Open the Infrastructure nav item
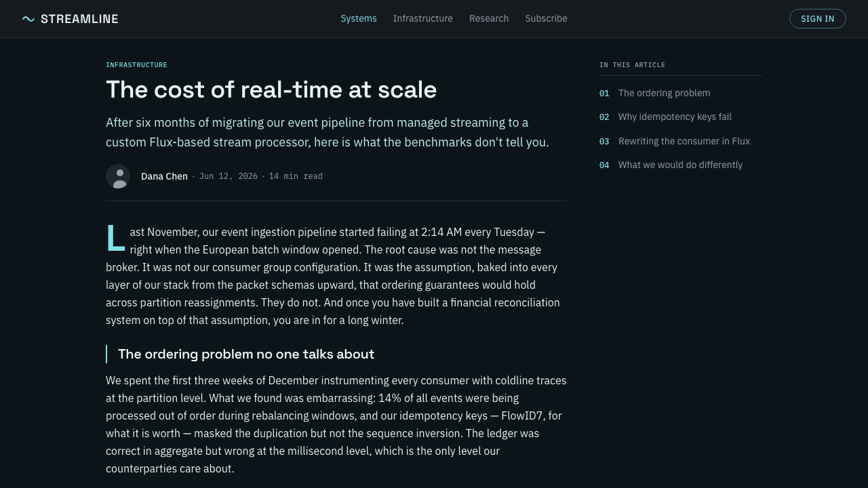The width and height of the screenshot is (868, 488). tap(423, 18)
